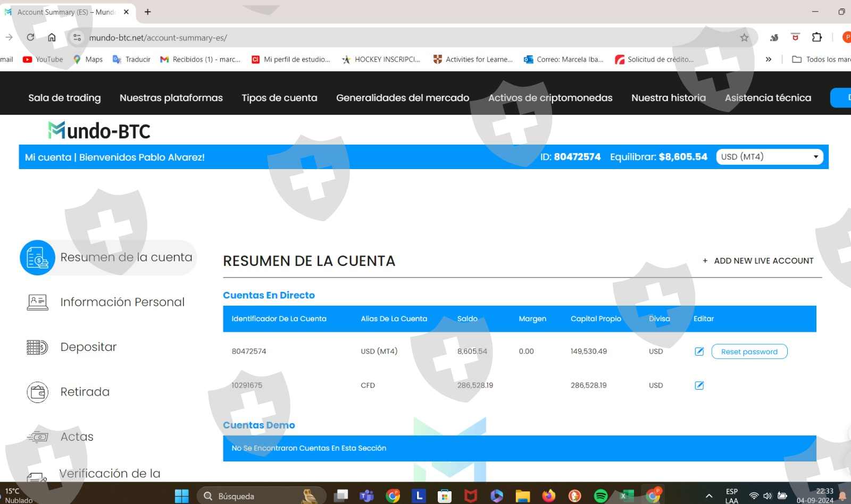Viewport: 851px width, 504px height.
Task: Click the edit icon for account 80472574
Action: [x=699, y=351]
